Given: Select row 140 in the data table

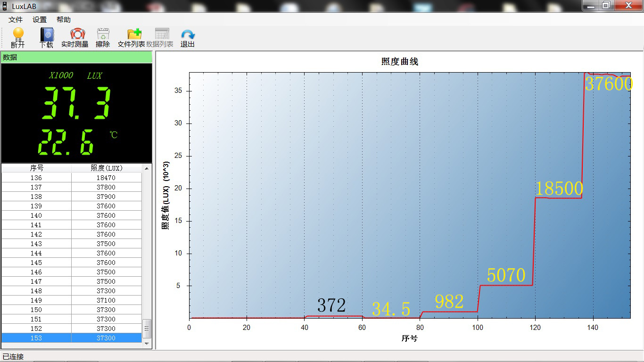Looking at the screenshot, I should [72, 215].
